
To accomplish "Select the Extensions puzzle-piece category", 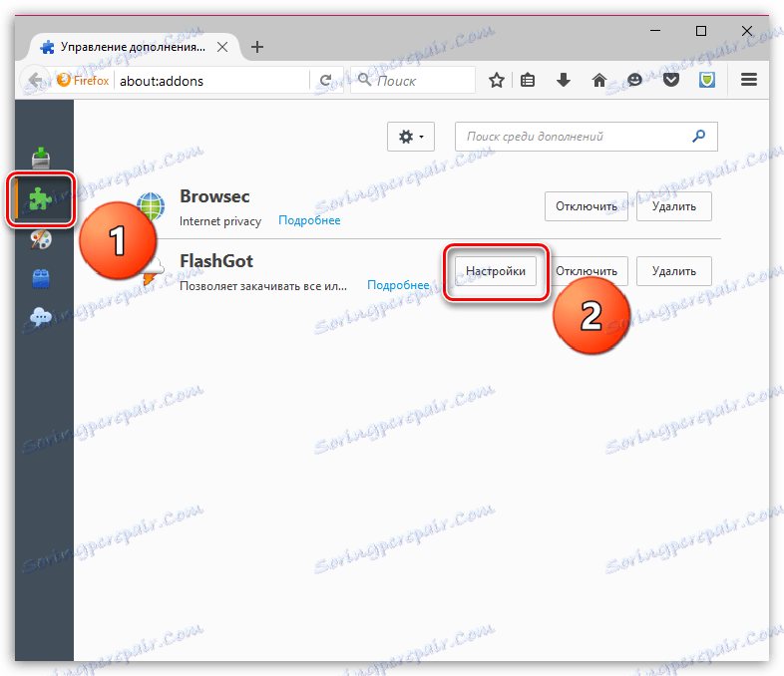I will (41, 198).
